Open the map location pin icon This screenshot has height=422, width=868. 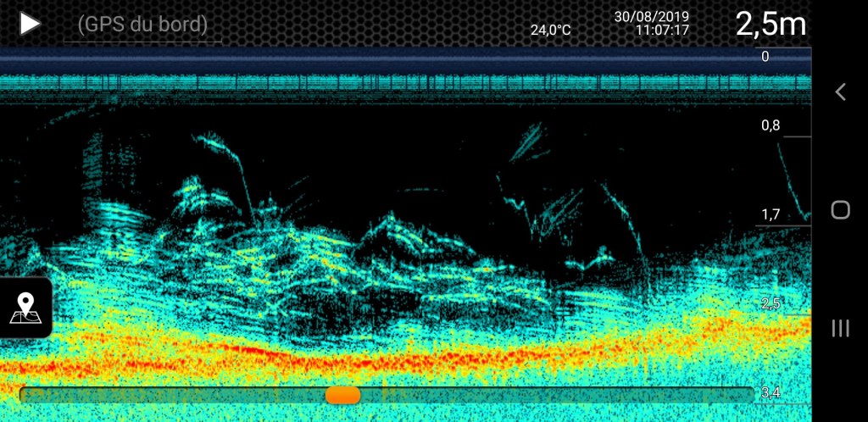coord(25,308)
